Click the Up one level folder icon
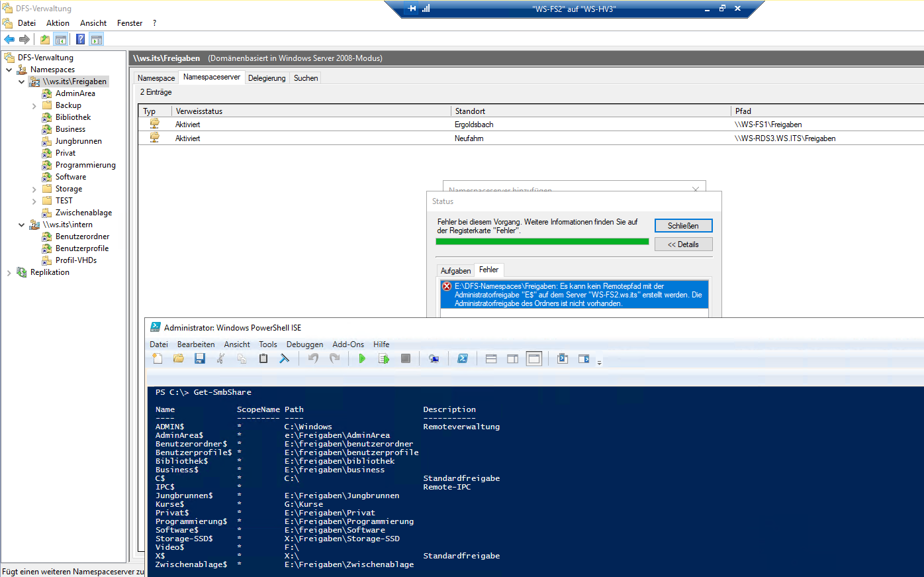This screenshot has width=924, height=577. 45,40
